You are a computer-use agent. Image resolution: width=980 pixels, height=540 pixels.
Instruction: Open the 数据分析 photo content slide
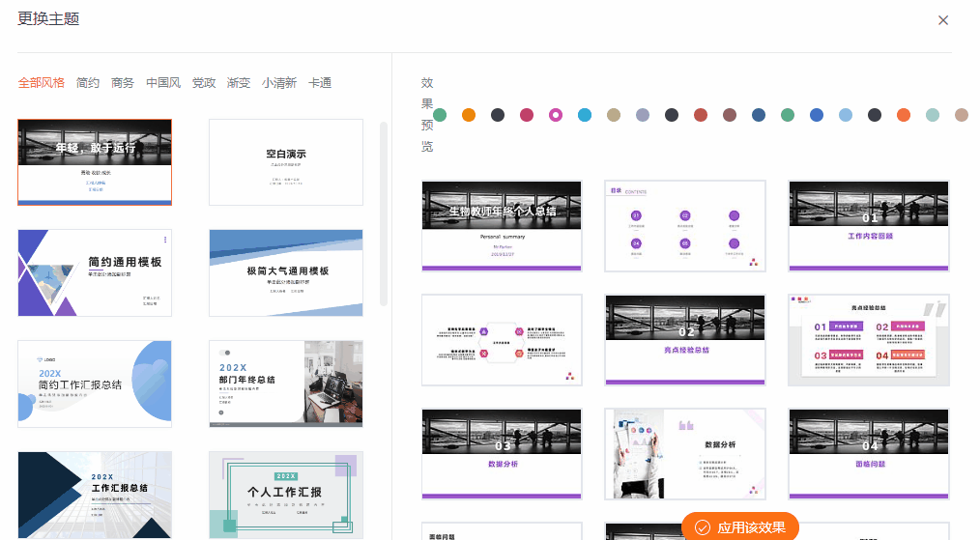point(685,454)
